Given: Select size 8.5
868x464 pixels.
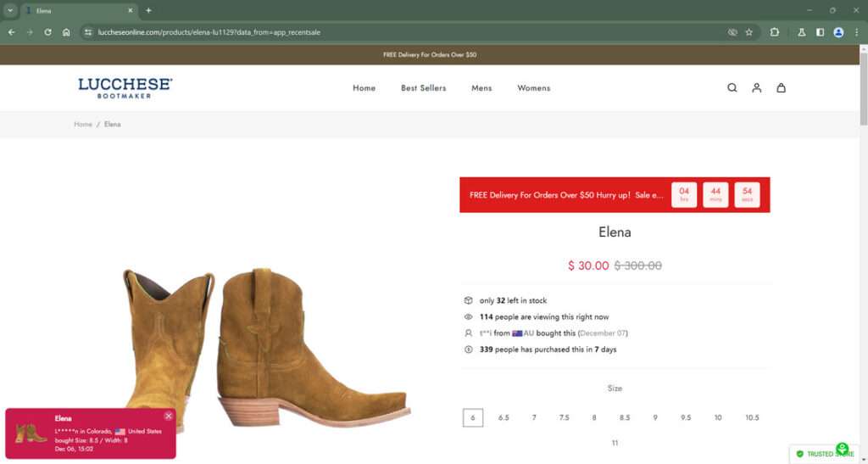Looking at the screenshot, I should 625,417.
